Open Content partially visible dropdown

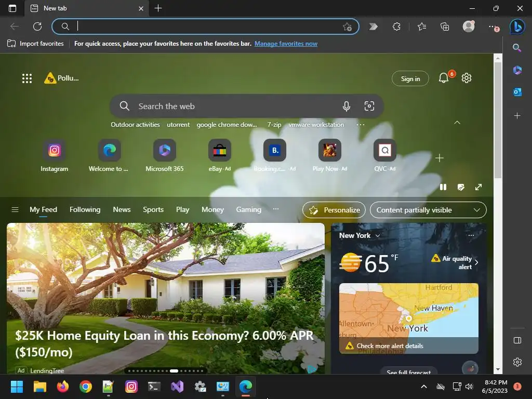[428, 210]
